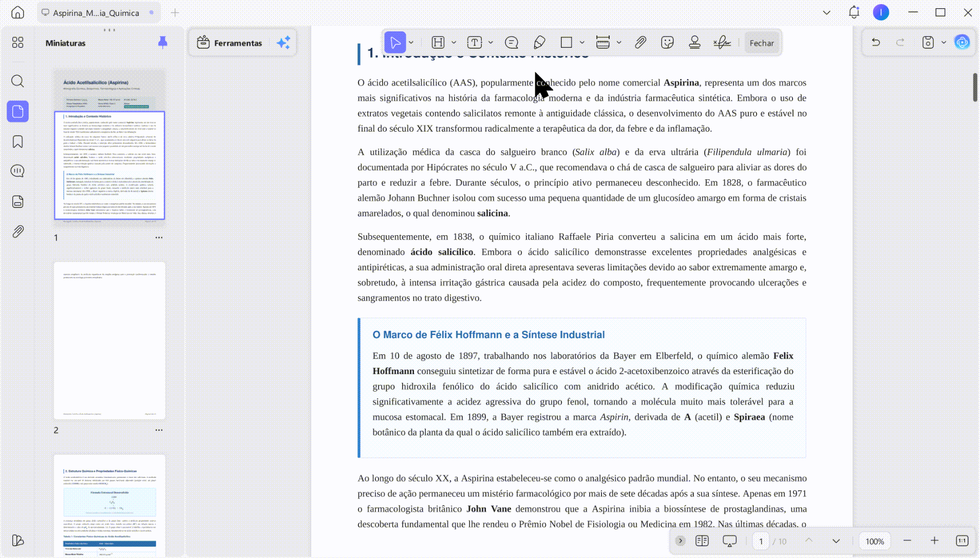Open the bookmarks sidebar icon
Image resolution: width=980 pixels, height=558 pixels.
click(17, 142)
